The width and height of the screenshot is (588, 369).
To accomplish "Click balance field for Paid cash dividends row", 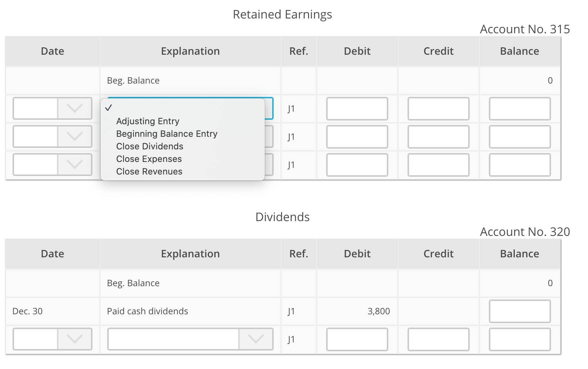I will pyautogui.click(x=520, y=311).
